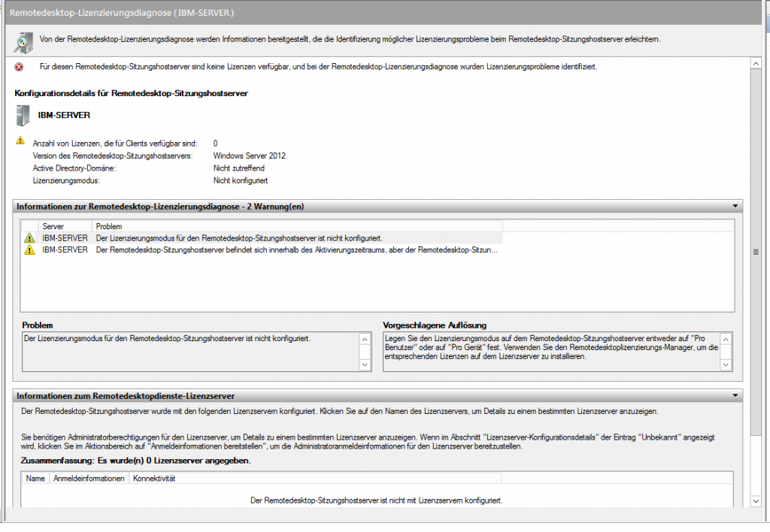Image resolution: width=770 pixels, height=532 pixels.
Task: Click the IBM-SERVER server tower icon
Action: click(x=23, y=116)
